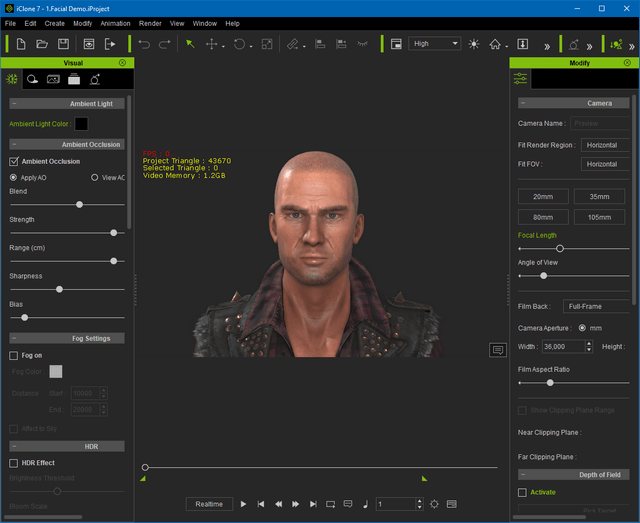The image size is (640, 523).
Task: Open the render quality High dropdown
Action: (435, 44)
